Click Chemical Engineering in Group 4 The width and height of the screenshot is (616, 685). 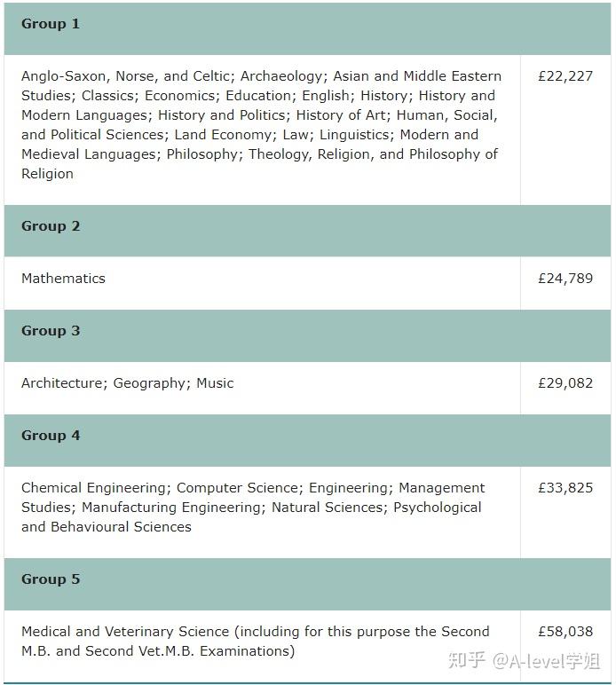click(94, 488)
